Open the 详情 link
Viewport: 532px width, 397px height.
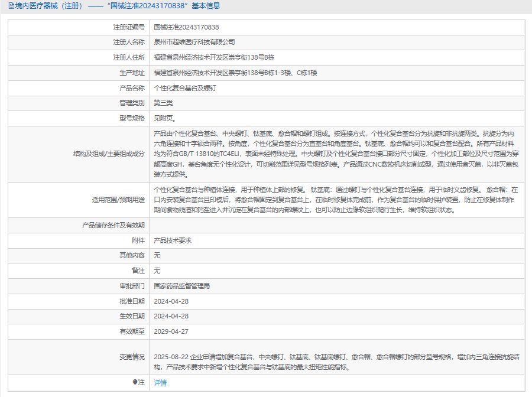coord(160,383)
